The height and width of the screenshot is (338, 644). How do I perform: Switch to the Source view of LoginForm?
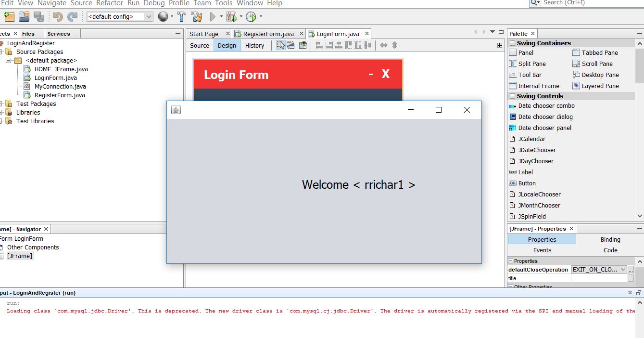[199, 45]
